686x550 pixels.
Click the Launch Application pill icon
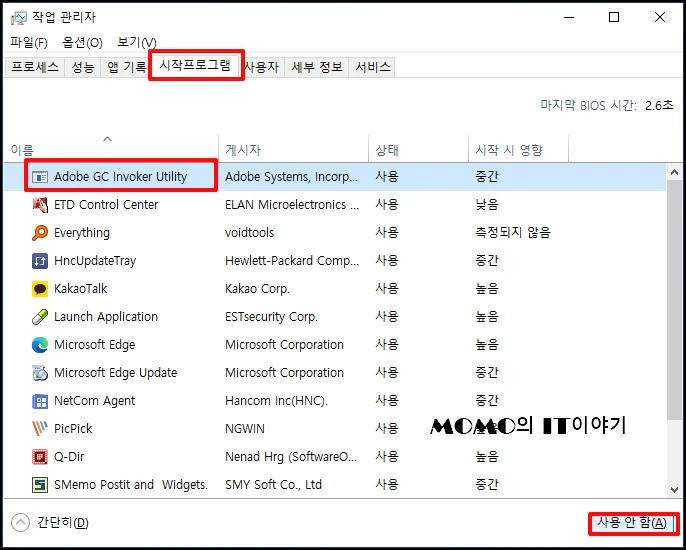click(40, 317)
